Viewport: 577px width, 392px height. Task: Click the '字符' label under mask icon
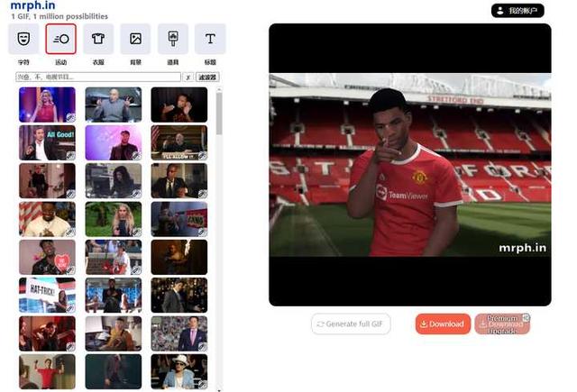coord(23,62)
